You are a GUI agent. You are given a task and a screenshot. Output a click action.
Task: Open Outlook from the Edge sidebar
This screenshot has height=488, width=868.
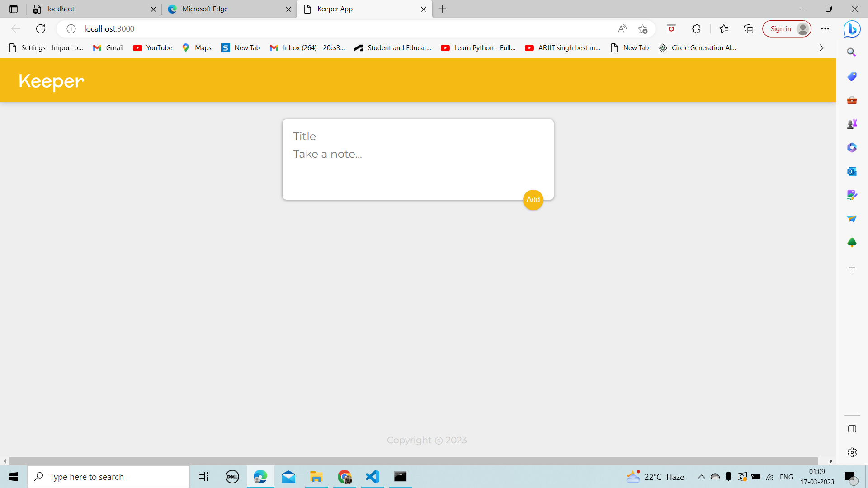pos(852,171)
